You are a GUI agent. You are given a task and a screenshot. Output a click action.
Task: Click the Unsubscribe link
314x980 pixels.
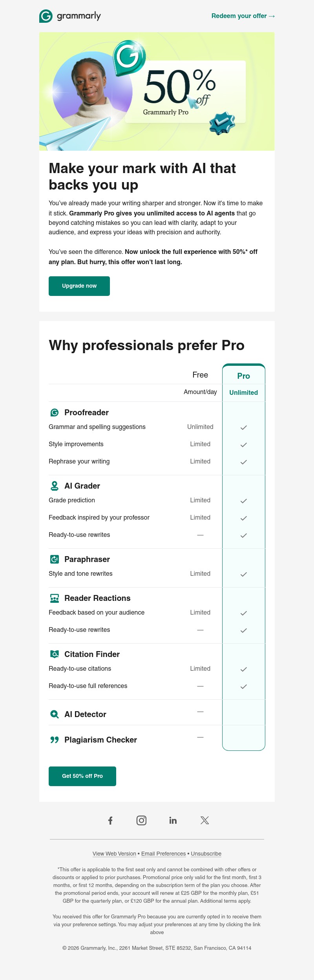(x=206, y=854)
